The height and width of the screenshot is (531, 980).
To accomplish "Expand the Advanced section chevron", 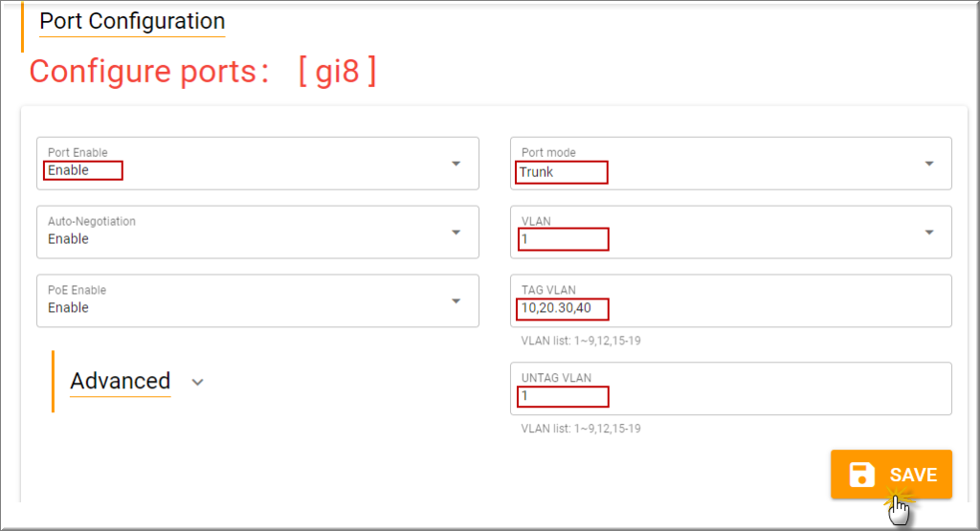I will pos(197,382).
